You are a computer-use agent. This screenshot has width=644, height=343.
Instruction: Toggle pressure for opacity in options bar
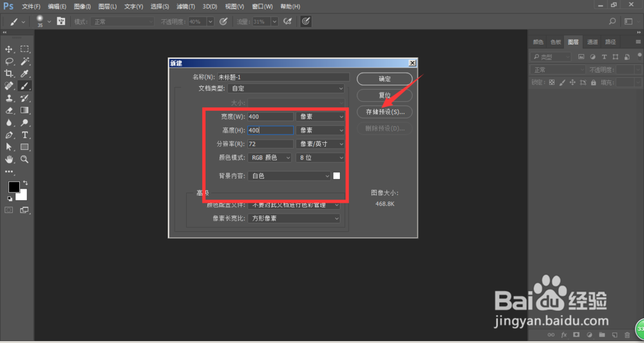pos(223,21)
